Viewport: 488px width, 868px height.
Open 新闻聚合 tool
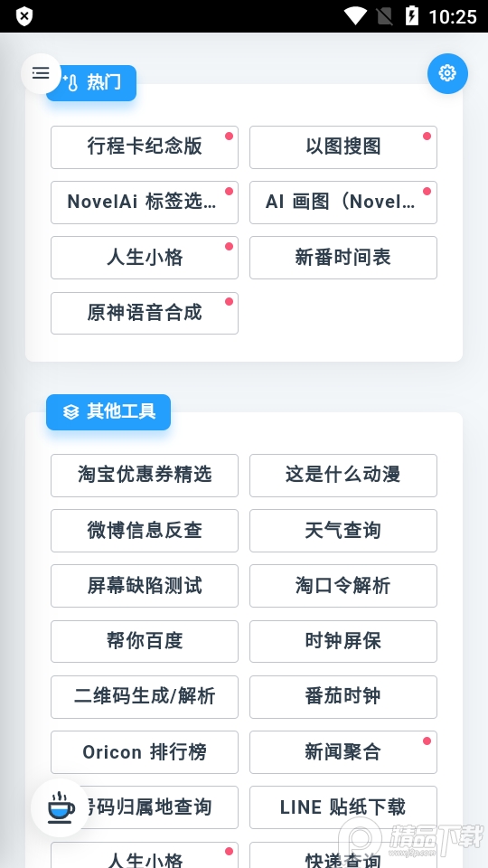pyautogui.click(x=343, y=752)
